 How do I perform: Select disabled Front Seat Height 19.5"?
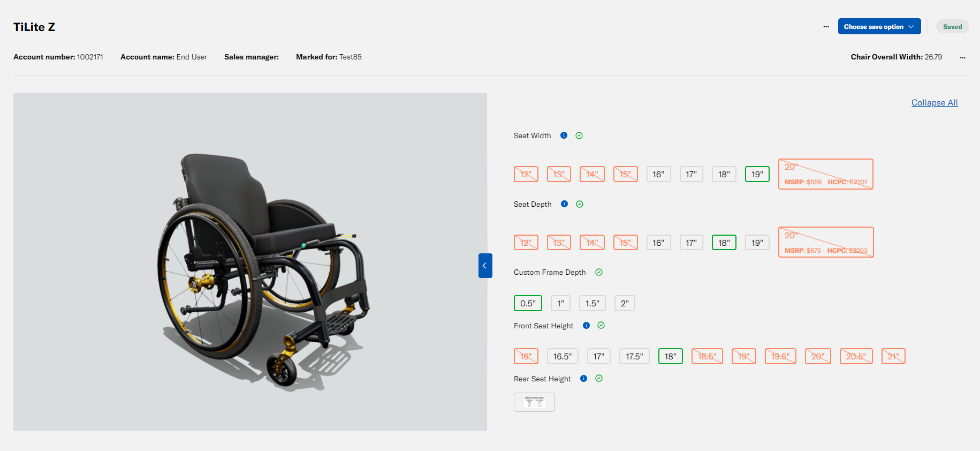(x=780, y=356)
